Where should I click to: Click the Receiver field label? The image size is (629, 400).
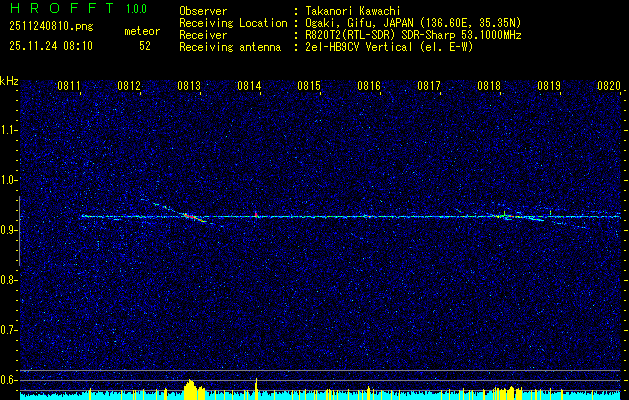[x=203, y=35]
